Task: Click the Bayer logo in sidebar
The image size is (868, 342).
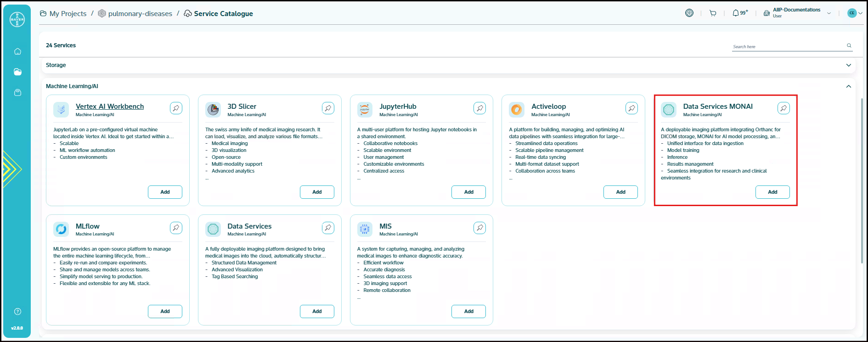Action: [x=17, y=19]
